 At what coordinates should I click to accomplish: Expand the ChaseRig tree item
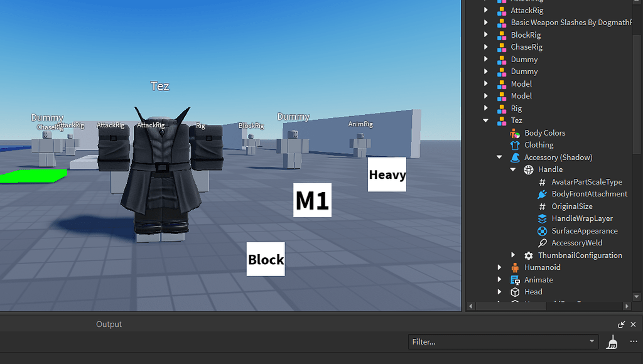pos(486,47)
